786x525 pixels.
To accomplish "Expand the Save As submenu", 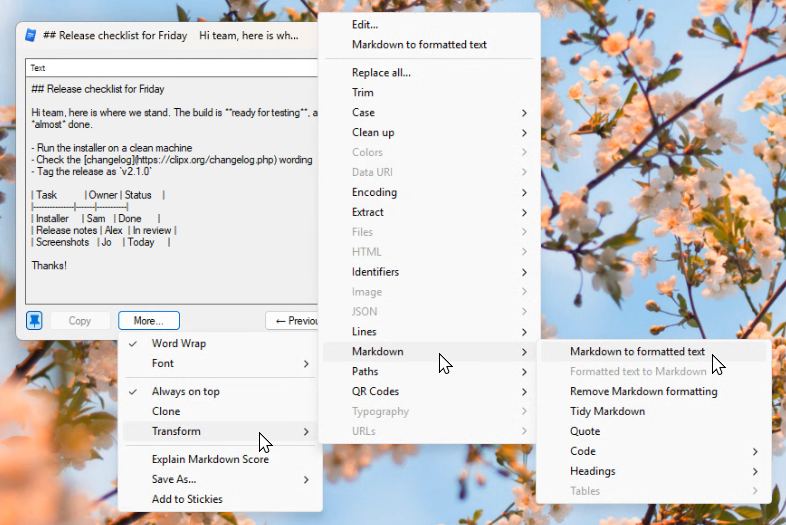I will pyautogui.click(x=220, y=479).
